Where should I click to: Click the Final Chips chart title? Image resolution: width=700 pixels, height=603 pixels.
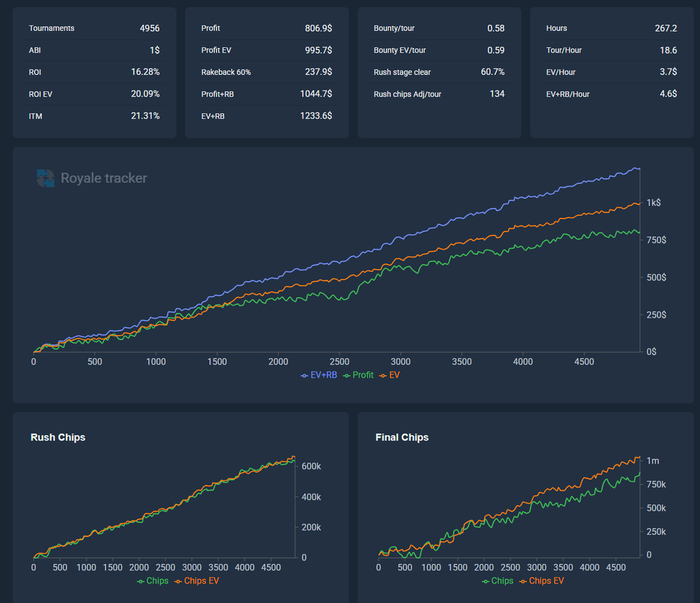(x=402, y=437)
